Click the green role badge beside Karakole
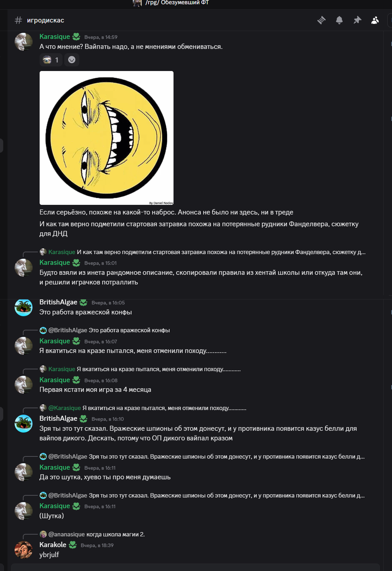The height and width of the screenshot is (571, 392). [73, 545]
